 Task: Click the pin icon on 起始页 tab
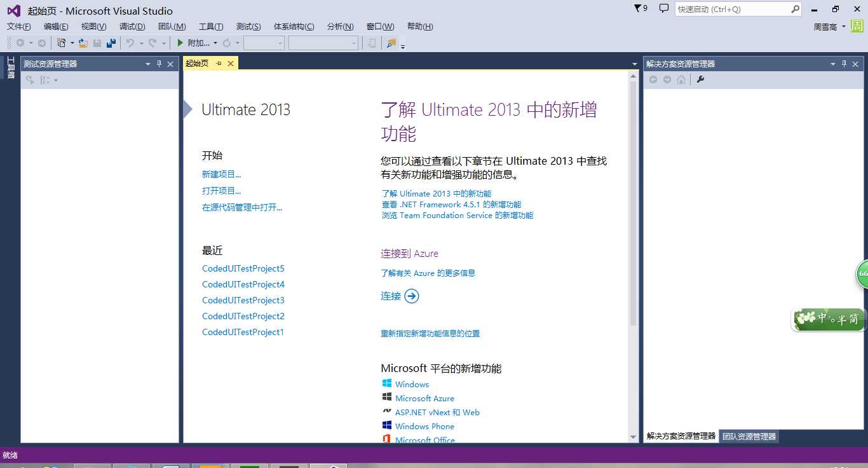(x=219, y=63)
